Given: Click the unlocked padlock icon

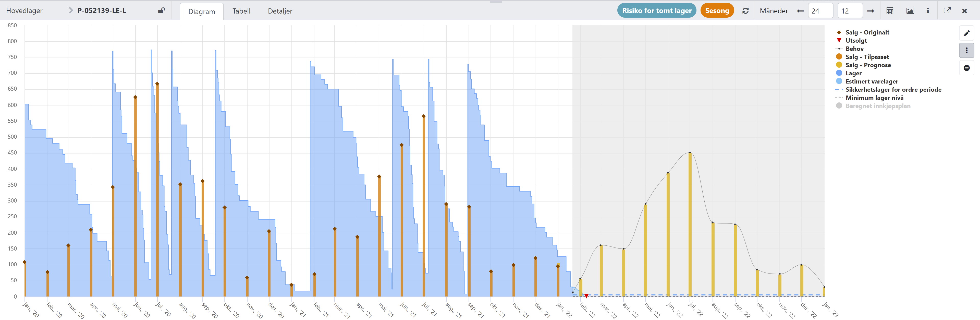Looking at the screenshot, I should [161, 11].
